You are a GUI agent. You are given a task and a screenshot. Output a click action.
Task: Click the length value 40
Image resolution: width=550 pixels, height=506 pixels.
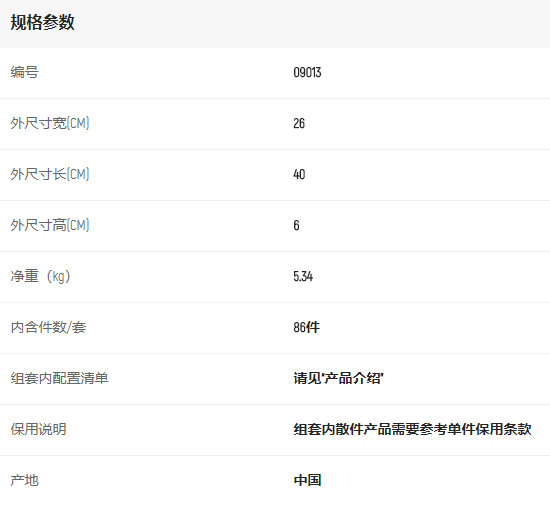[299, 174]
